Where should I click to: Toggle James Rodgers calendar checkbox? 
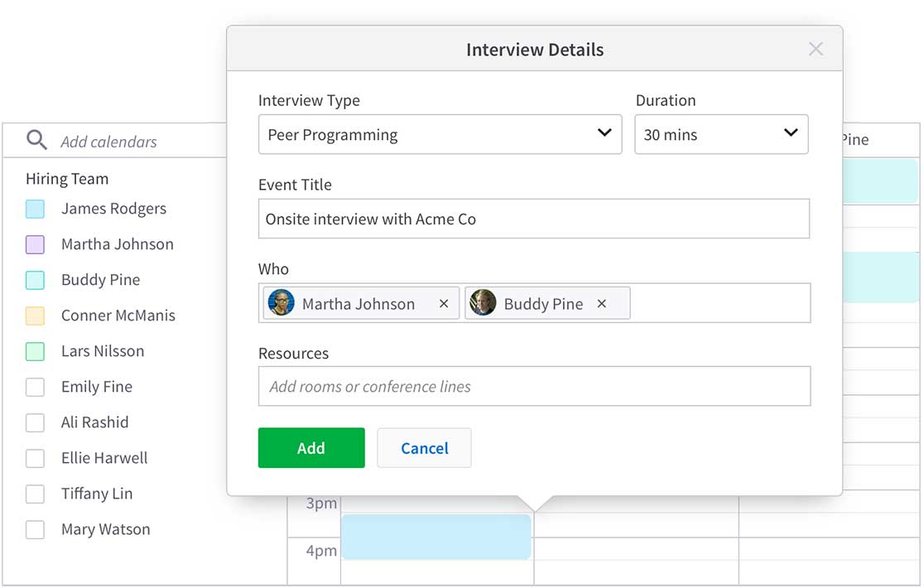point(35,209)
